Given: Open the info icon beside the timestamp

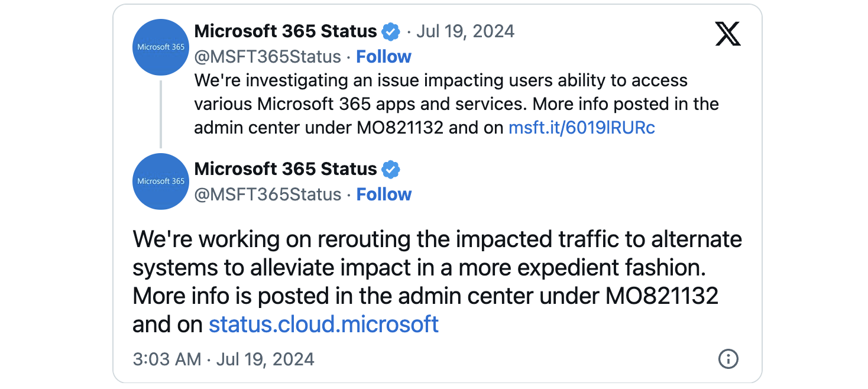Looking at the screenshot, I should tap(728, 359).
